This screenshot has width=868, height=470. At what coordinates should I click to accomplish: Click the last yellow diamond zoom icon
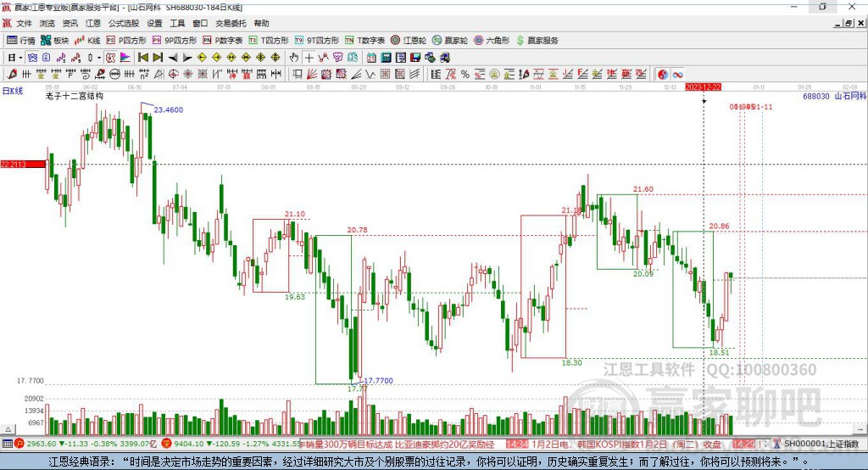[x=275, y=58]
